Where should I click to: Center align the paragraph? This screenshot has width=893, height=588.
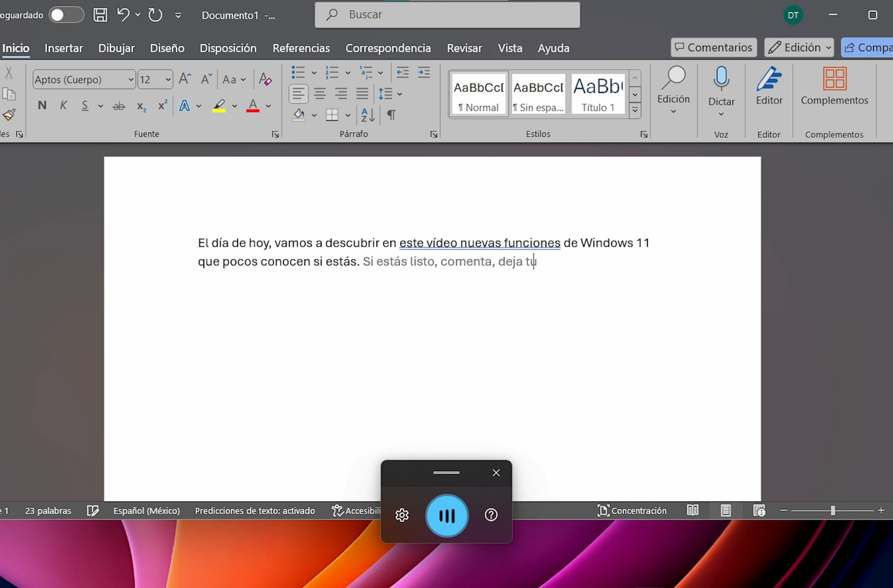tap(320, 94)
